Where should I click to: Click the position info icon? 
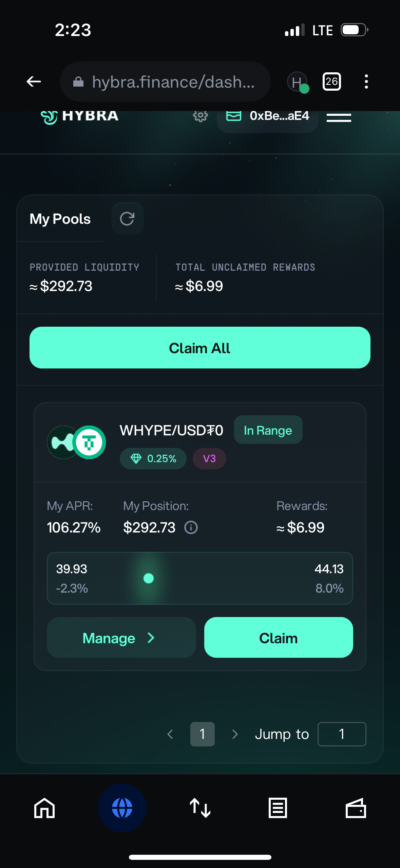[191, 527]
